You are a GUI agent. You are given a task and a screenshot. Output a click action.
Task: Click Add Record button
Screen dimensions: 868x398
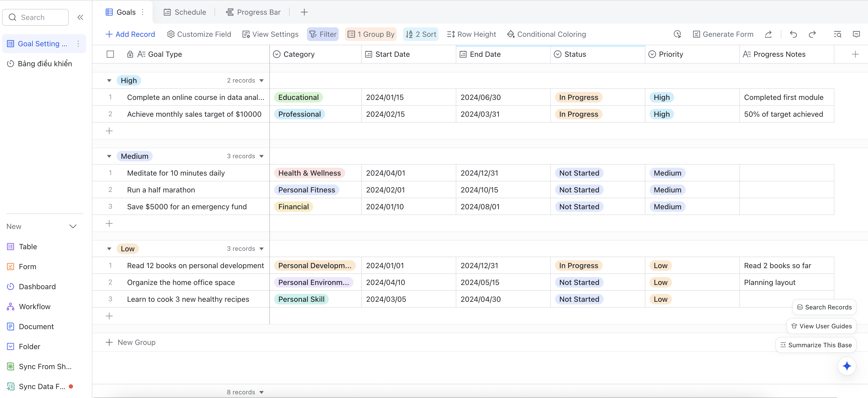tap(130, 34)
